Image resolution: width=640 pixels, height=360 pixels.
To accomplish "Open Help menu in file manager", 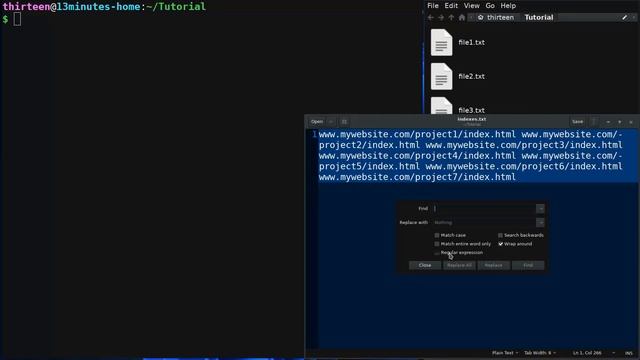I will (508, 6).
